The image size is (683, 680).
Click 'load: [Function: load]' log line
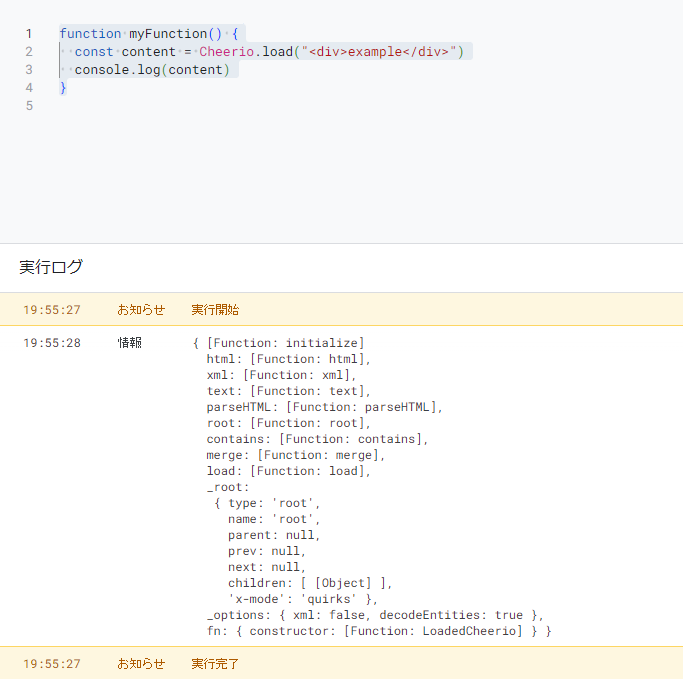(288, 471)
